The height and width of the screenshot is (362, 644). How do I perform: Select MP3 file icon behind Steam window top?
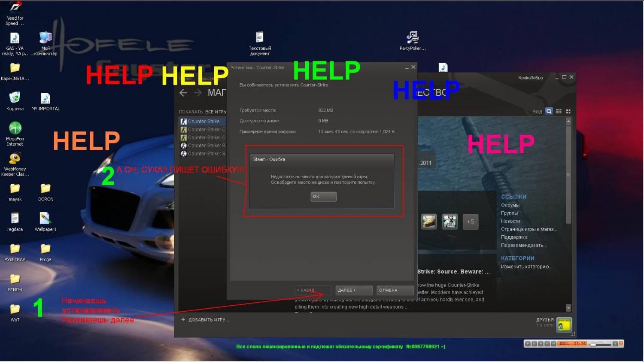point(443,67)
